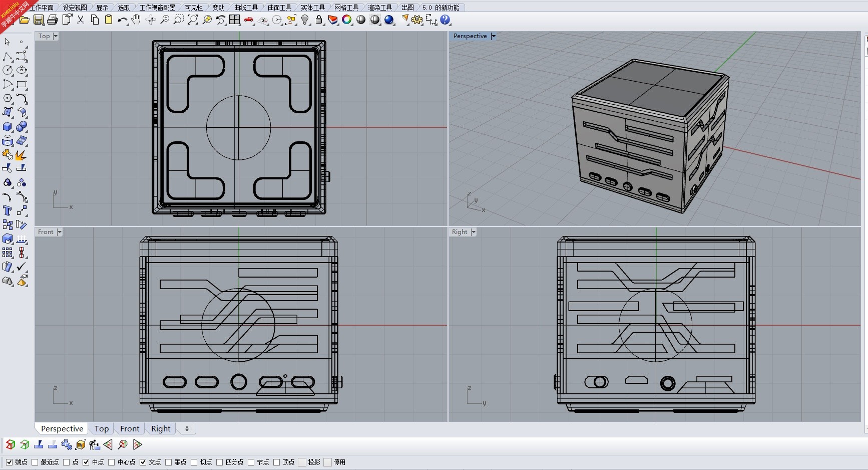Screen dimensions: 868x470
Task: Click the Paste clipboard icon
Action: click(x=109, y=20)
